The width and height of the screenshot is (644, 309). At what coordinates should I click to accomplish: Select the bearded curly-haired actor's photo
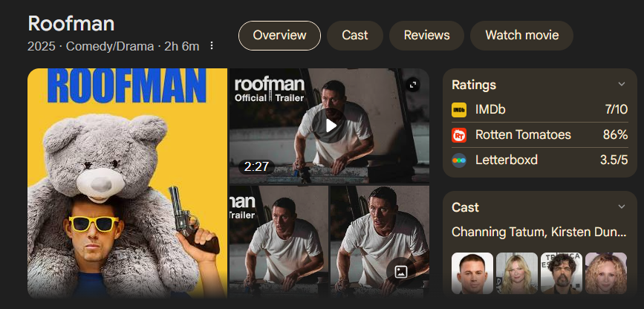[x=562, y=273]
